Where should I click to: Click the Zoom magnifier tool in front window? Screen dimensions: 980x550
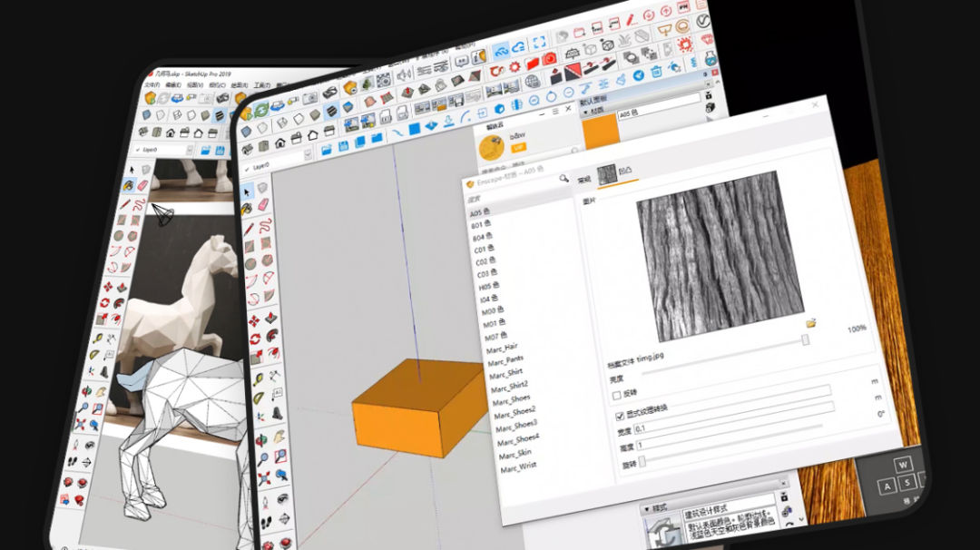263,459
